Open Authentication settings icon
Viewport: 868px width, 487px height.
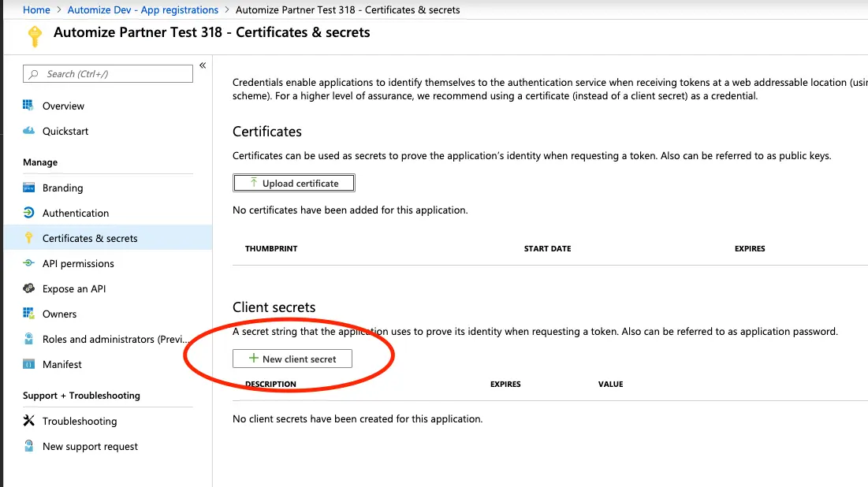(x=28, y=213)
